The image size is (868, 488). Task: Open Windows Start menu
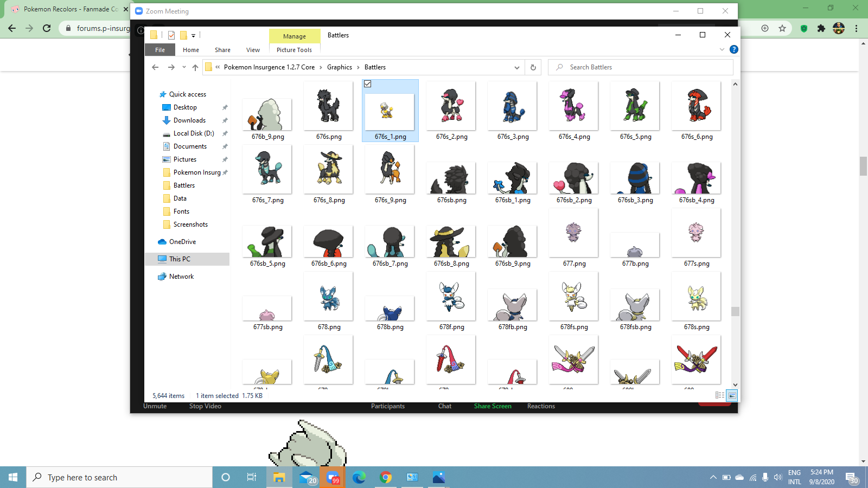pos(13,477)
